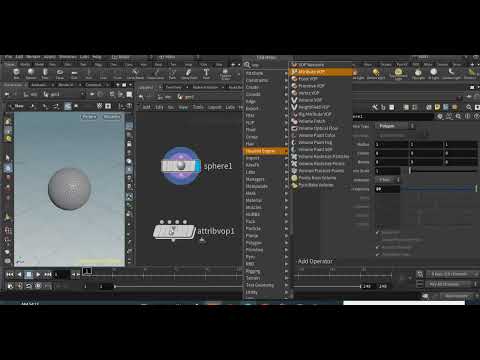Click the VOP Network operator icon
Image resolution: width=480 pixels, height=360 pixels.
pos(294,65)
